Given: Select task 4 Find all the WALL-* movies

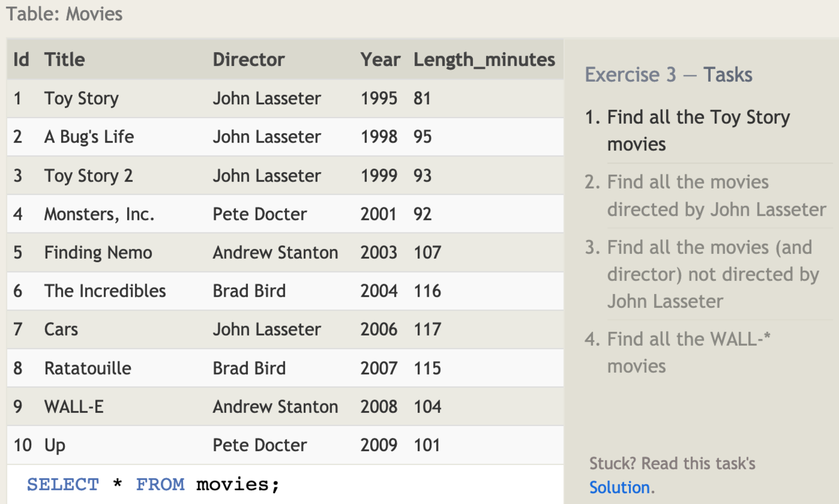Looking at the screenshot, I should click(679, 353).
